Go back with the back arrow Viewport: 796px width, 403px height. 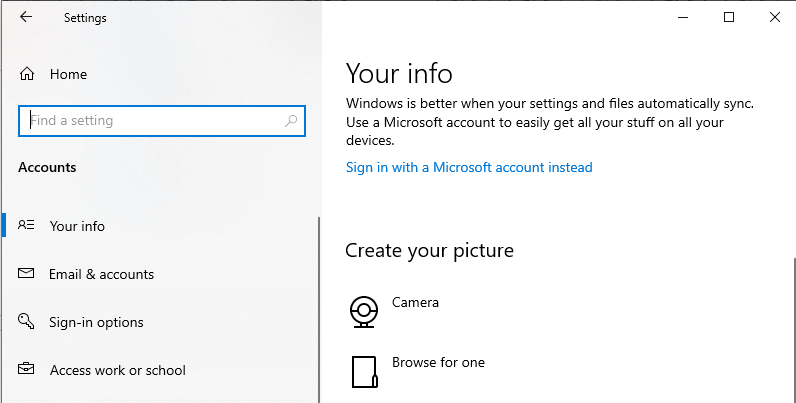(x=25, y=17)
